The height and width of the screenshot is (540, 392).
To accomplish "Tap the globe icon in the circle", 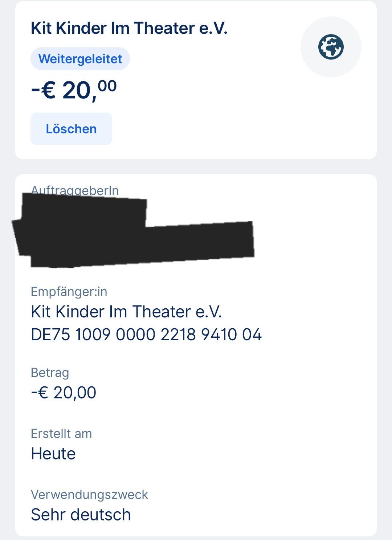I will [331, 47].
